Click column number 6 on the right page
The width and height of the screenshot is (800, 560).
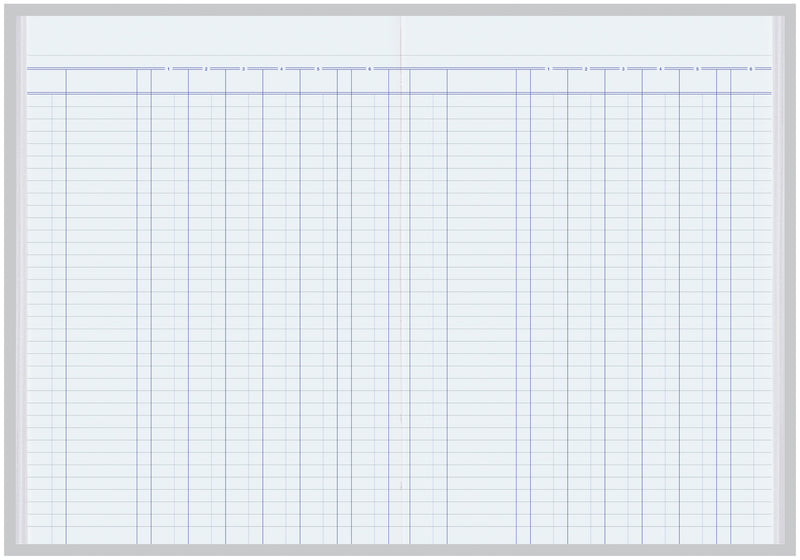pyautogui.click(x=750, y=69)
